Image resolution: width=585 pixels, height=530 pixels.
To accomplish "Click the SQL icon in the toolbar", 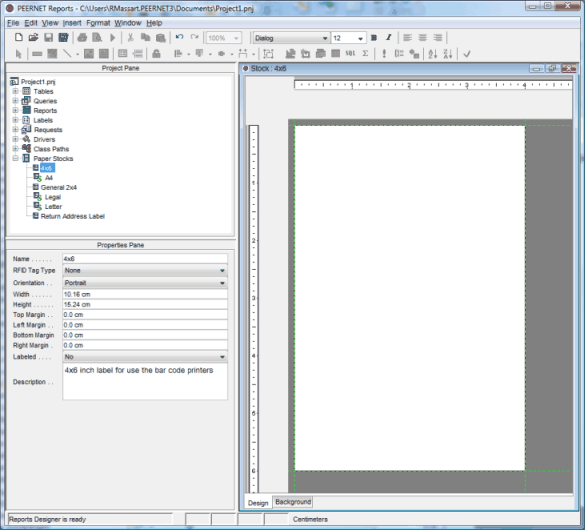I will point(350,54).
